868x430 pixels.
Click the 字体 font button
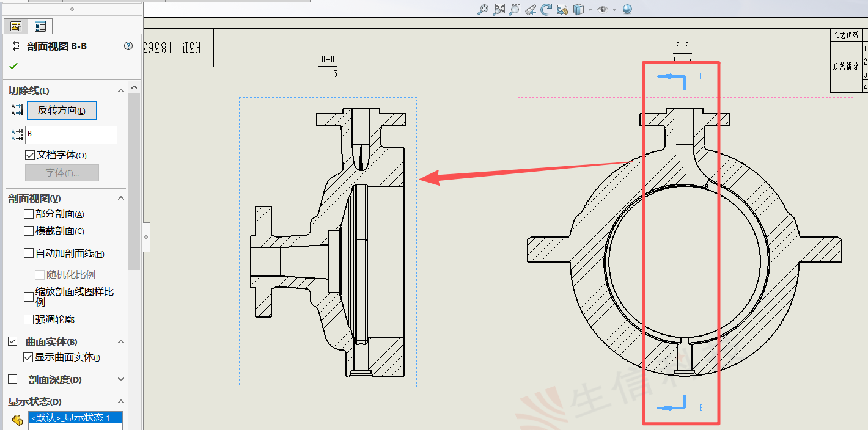point(62,173)
